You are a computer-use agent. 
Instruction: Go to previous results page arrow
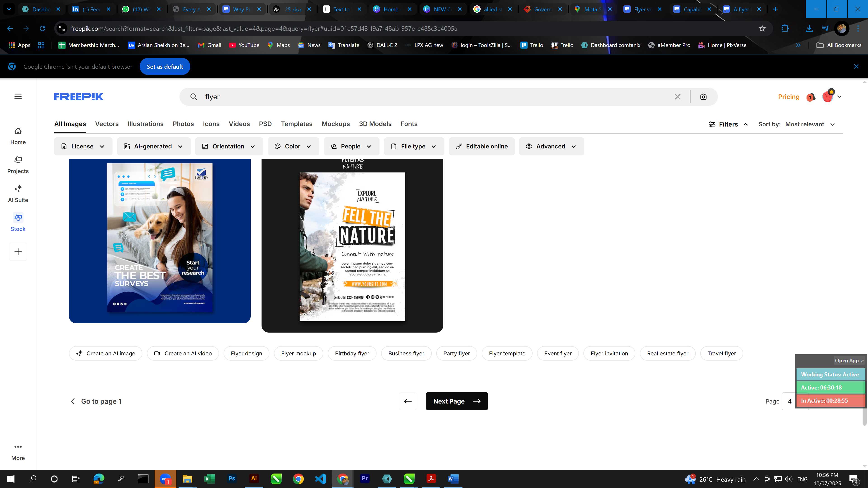tap(408, 401)
